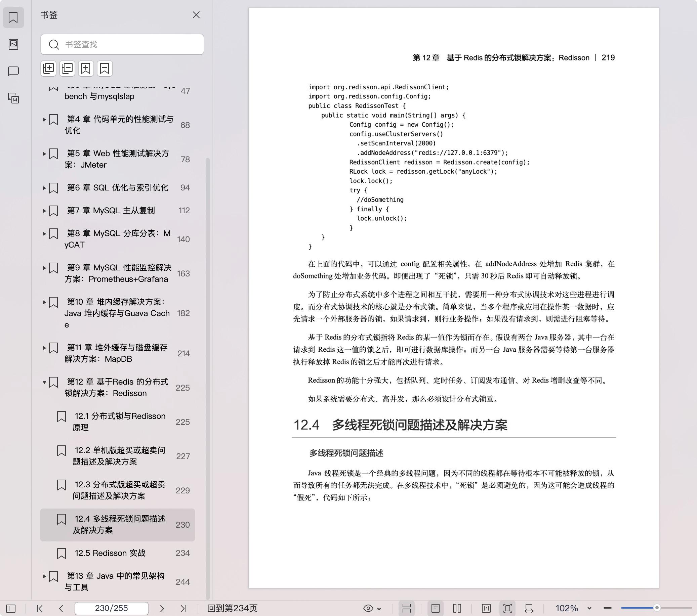Click bookmark icon beside 12.5 Redisson 实战
697x616 pixels.
coord(61,553)
